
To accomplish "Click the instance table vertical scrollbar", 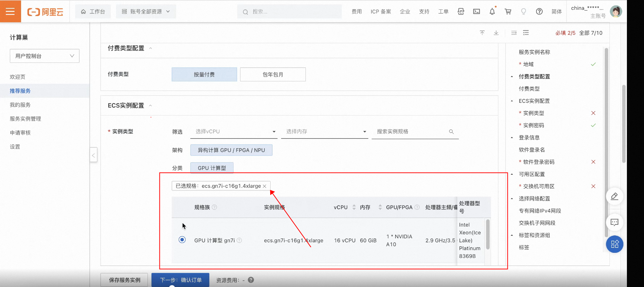I will 488,234.
